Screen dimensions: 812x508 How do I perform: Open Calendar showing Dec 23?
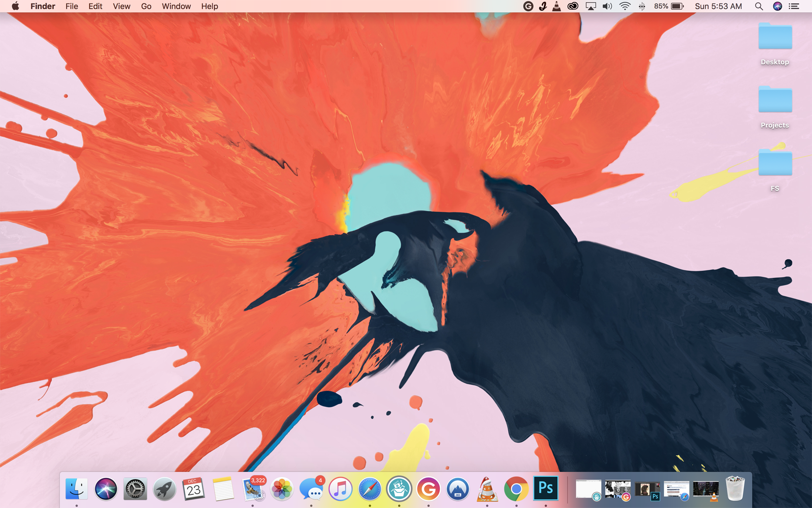(194, 489)
